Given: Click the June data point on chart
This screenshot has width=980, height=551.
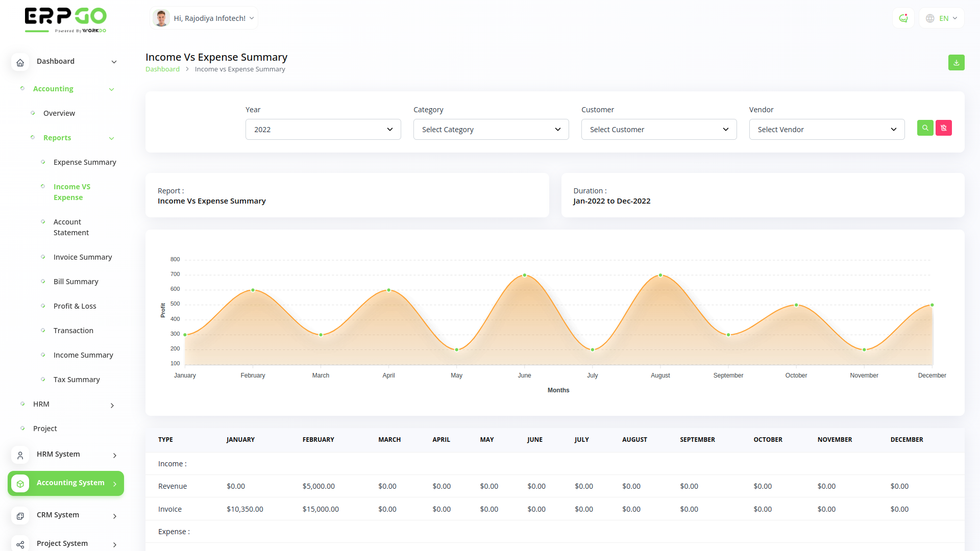Looking at the screenshot, I should [x=524, y=275].
